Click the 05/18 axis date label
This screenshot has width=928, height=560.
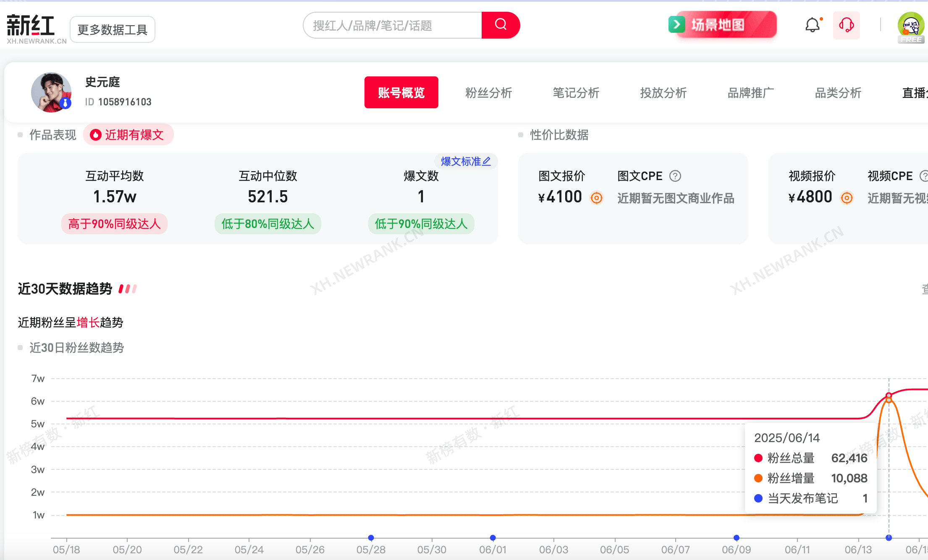(66, 550)
